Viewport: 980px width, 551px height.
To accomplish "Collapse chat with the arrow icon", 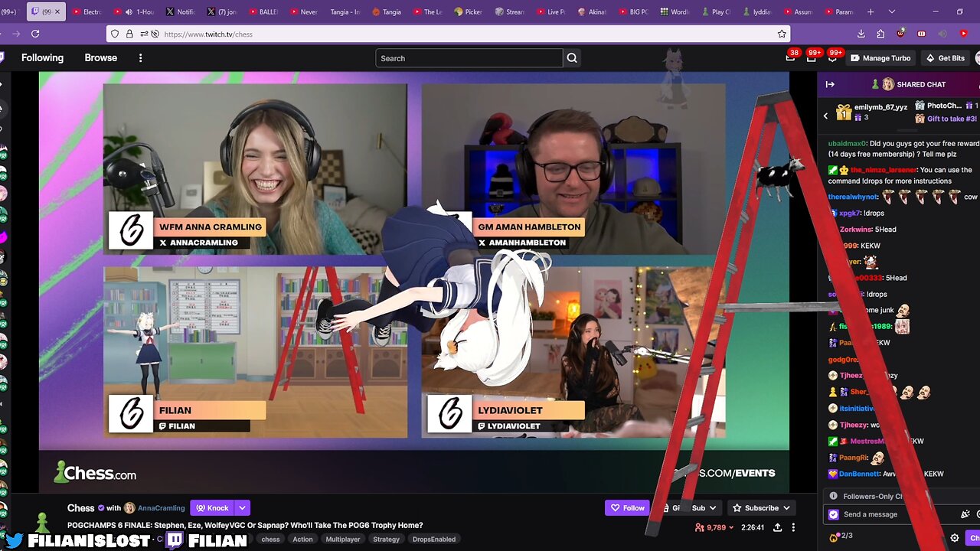I will (x=830, y=84).
